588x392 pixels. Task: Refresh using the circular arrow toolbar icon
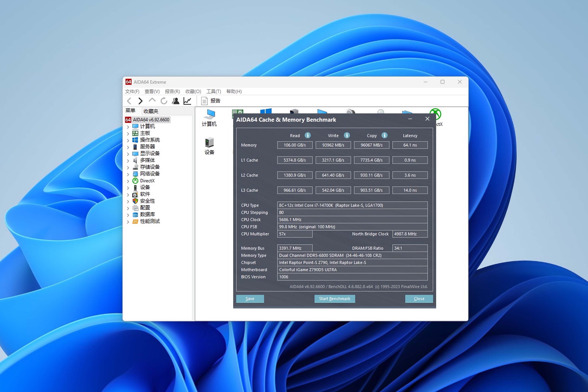(164, 101)
